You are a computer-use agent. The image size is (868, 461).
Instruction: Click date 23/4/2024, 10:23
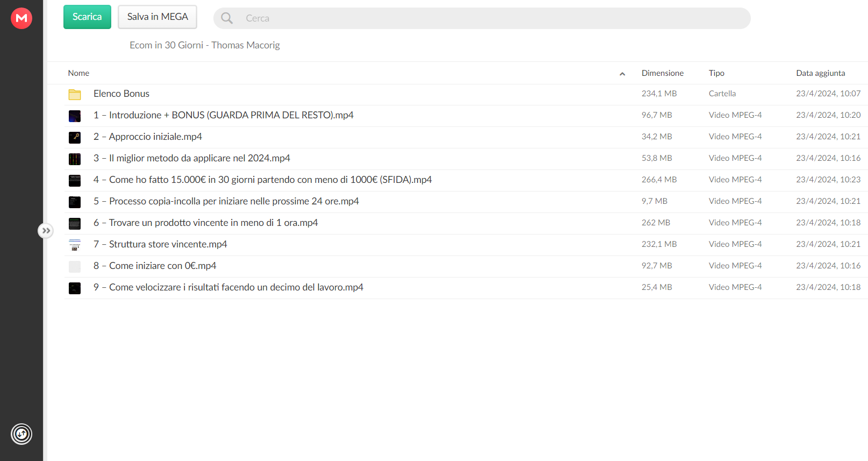tap(828, 180)
